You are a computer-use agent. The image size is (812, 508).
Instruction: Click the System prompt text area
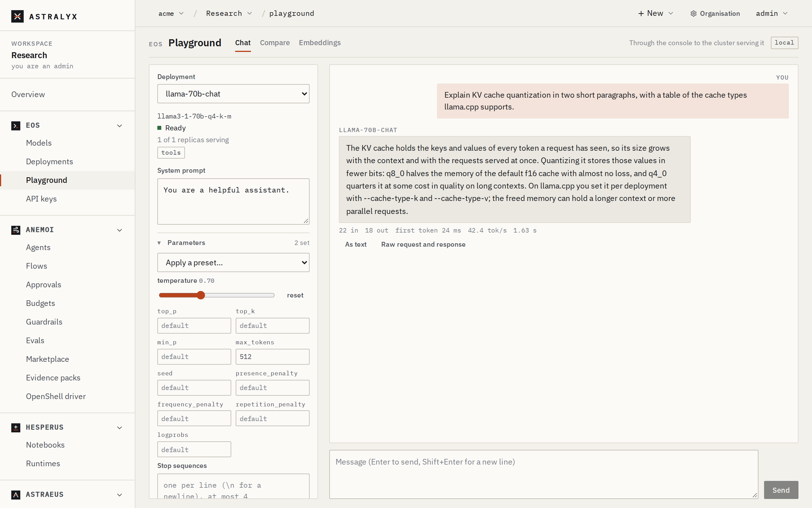point(233,201)
